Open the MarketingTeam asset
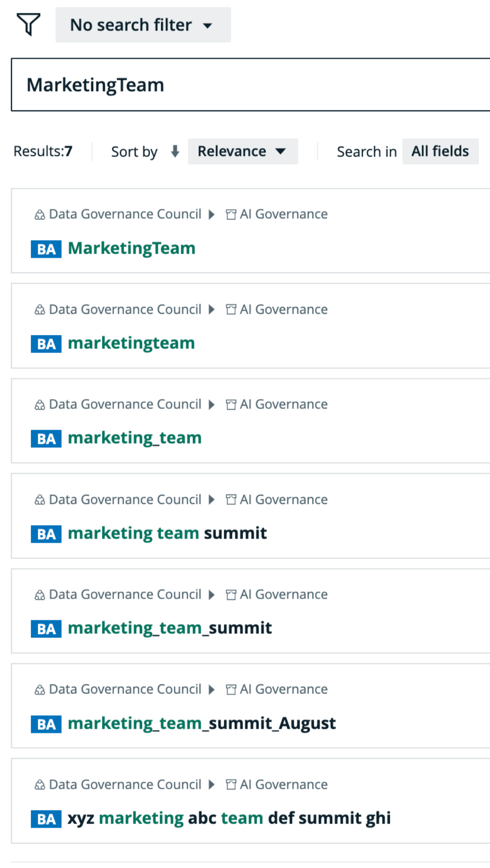Viewport: 490px width, 868px height. [131, 248]
